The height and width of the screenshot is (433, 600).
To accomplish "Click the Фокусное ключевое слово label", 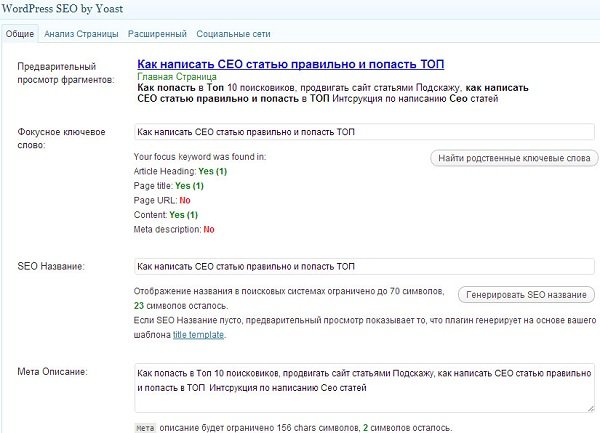I will click(61, 138).
